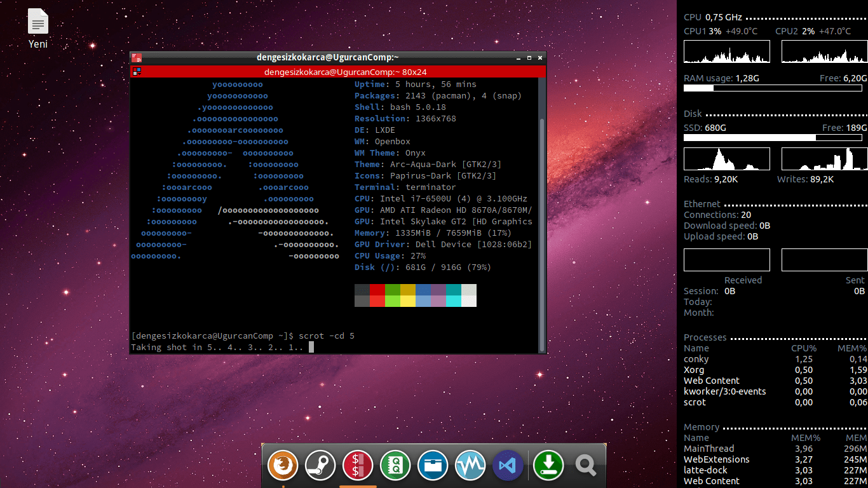The image size is (868, 488).
Task: Click the cyan block in neofetch palette
Action: pyautogui.click(x=453, y=290)
